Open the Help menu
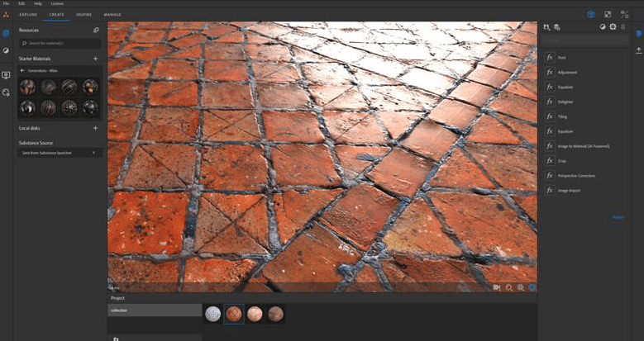 click(x=38, y=3)
